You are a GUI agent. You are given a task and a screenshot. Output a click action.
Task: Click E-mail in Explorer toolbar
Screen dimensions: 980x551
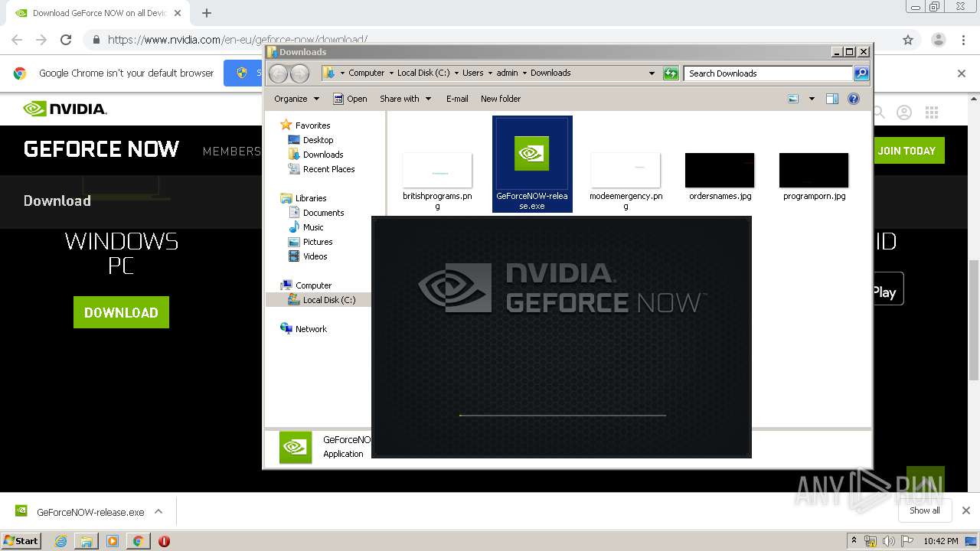457,99
